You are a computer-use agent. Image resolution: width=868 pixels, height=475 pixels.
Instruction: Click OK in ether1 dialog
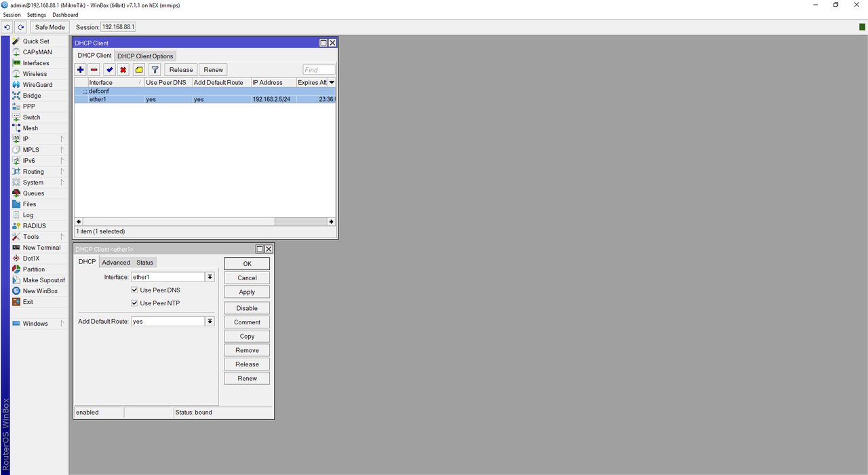coord(247,264)
